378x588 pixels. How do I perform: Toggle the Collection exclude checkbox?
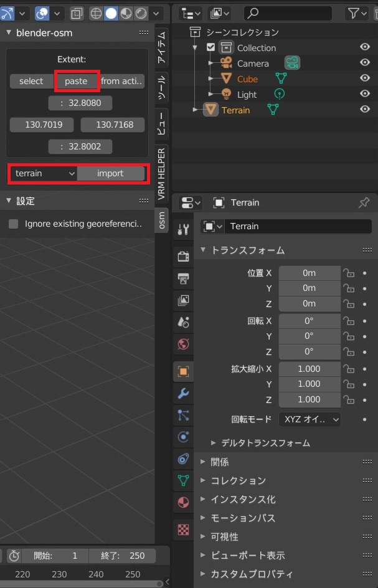point(210,47)
